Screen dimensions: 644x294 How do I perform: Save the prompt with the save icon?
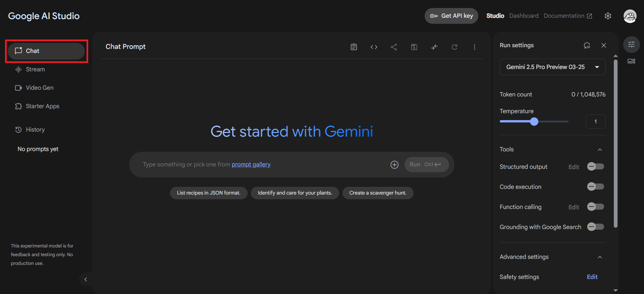point(414,47)
